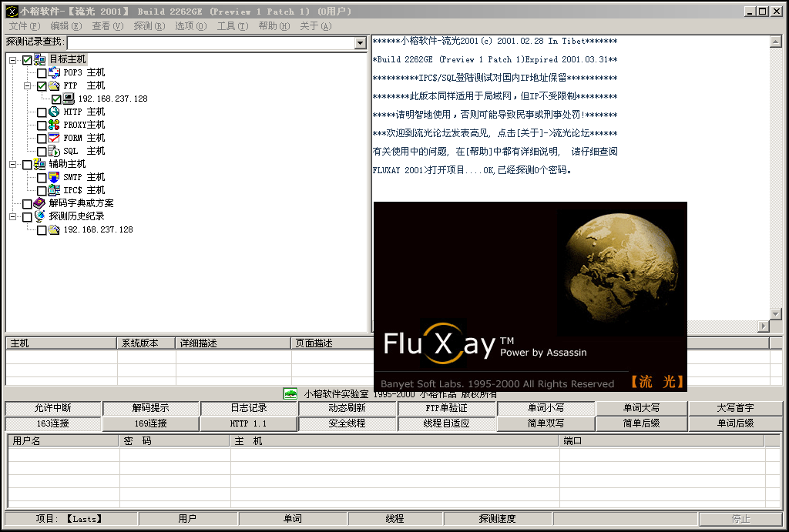Click the 大写首字 button
Screen dimensions: 789x532
click(735, 408)
